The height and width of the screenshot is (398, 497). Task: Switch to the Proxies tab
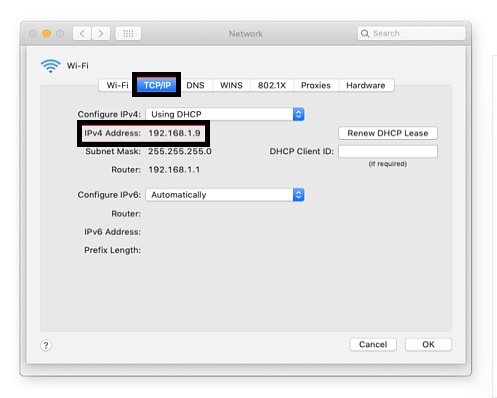[x=316, y=85]
